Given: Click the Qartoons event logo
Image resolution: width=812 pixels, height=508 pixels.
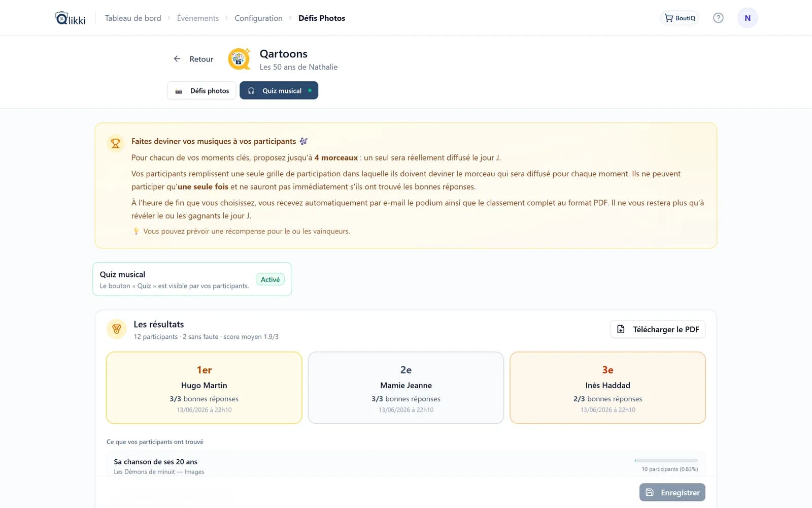Looking at the screenshot, I should tap(239, 59).
